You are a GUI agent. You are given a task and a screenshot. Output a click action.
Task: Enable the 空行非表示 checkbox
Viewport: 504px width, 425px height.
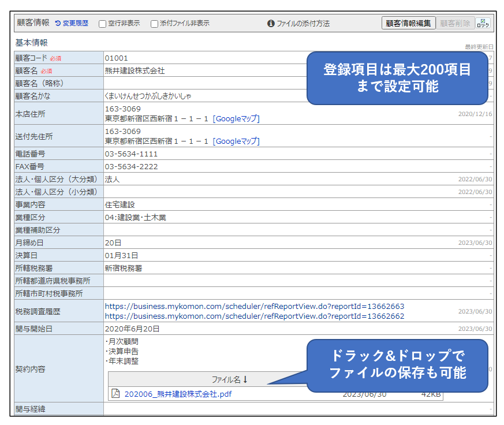(102, 24)
